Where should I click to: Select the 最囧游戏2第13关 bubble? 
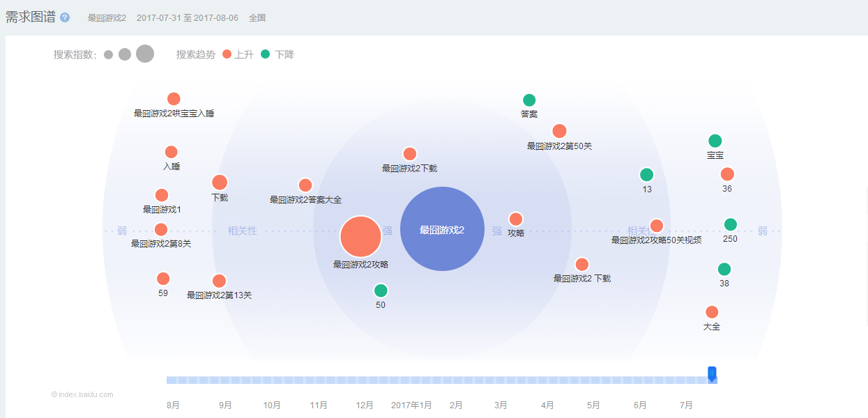pos(219,281)
